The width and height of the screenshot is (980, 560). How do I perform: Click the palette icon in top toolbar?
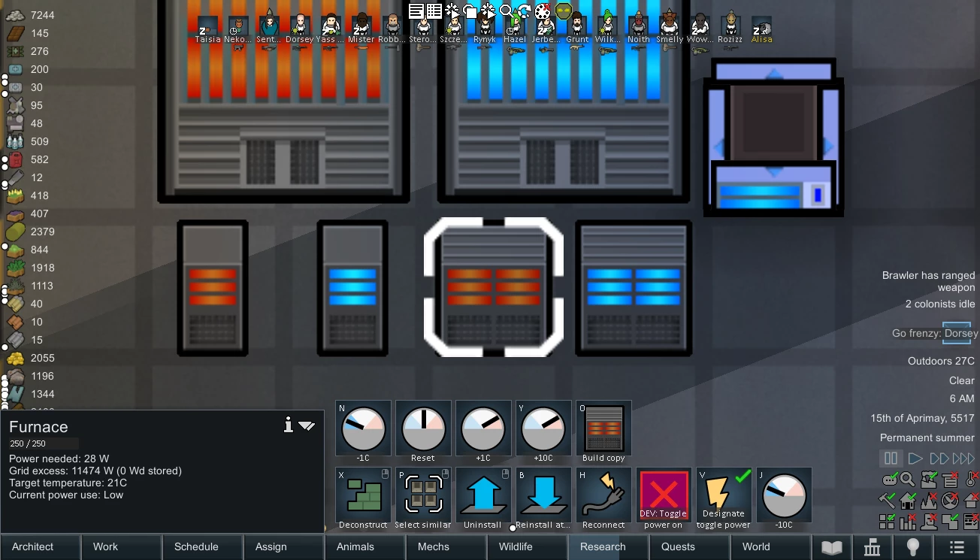click(x=543, y=11)
